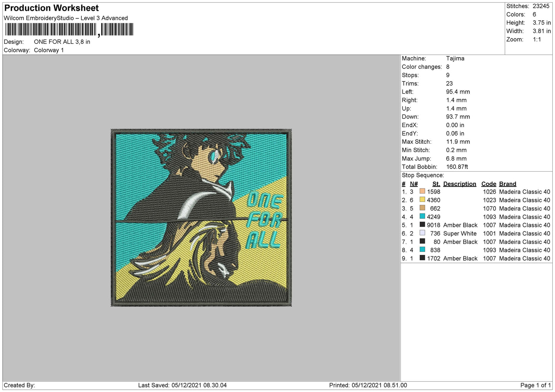Click the Total Bobbin value '160.87ft'
The height and width of the screenshot is (392, 555).
[457, 167]
